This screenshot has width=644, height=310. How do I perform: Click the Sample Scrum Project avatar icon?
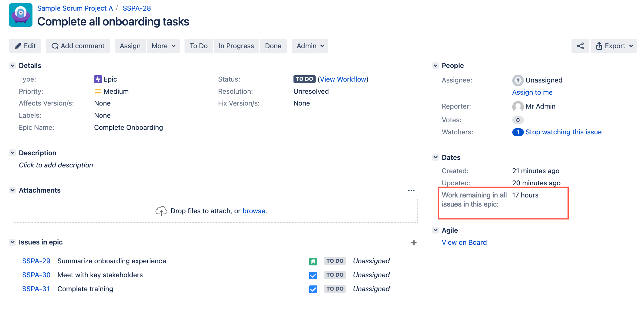[x=21, y=15]
